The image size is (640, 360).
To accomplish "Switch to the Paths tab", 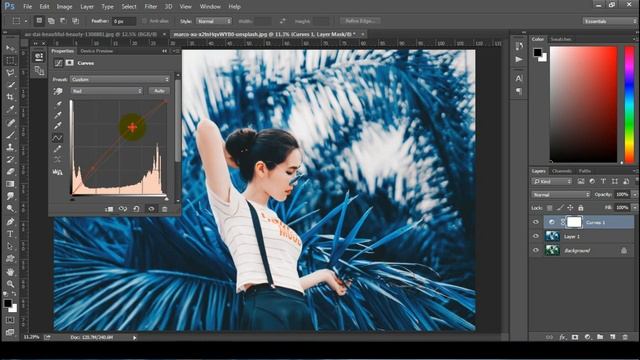I will coord(584,171).
